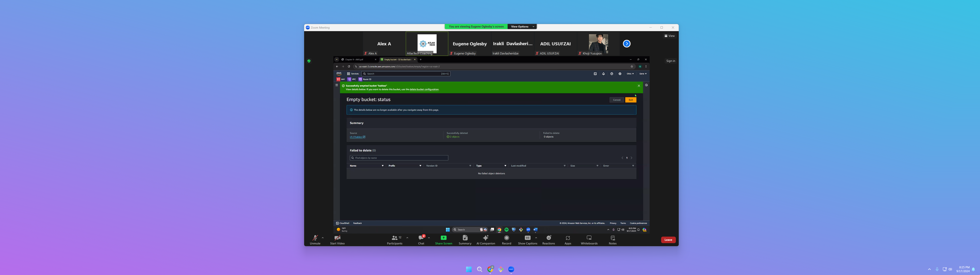The image size is (980, 275).
Task: Expand audio options arrow beside Unmute
Action: click(323, 238)
